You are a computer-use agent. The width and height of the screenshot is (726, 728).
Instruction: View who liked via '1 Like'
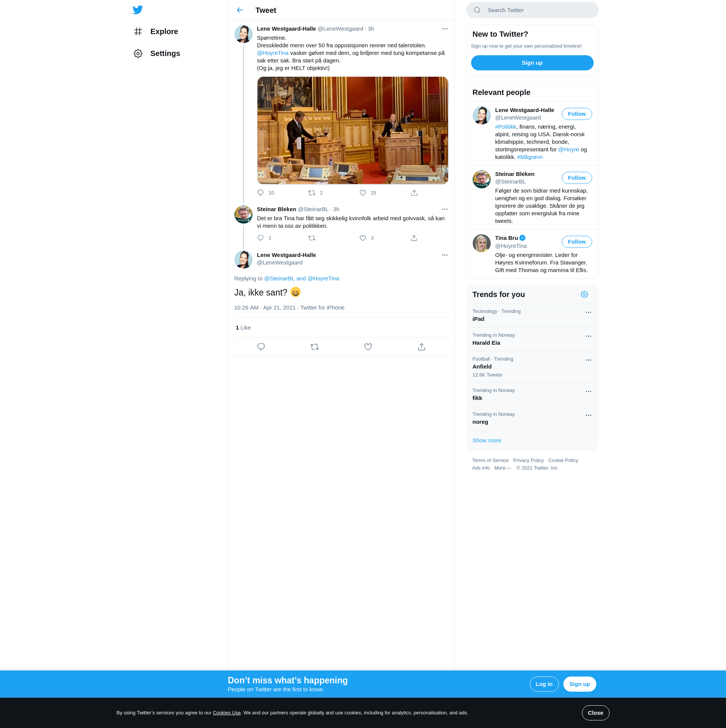[243, 328]
